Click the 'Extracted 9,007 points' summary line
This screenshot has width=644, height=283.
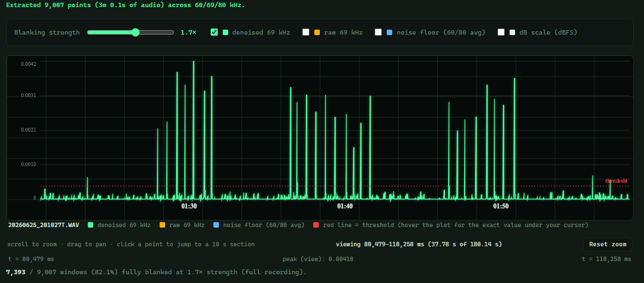(x=125, y=5)
